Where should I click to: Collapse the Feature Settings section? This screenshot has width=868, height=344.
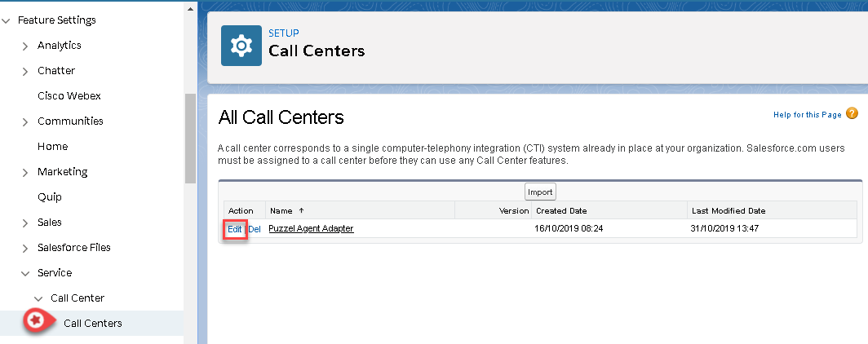tap(7, 20)
